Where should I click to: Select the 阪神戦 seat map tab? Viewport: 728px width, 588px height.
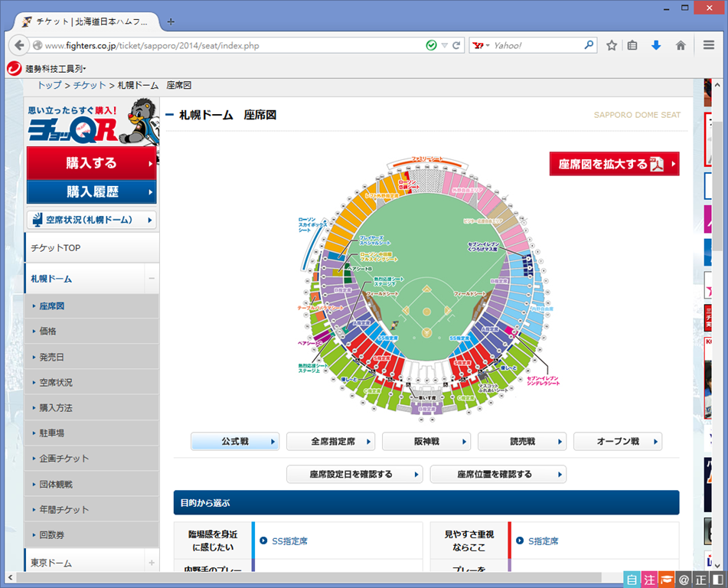426,441
